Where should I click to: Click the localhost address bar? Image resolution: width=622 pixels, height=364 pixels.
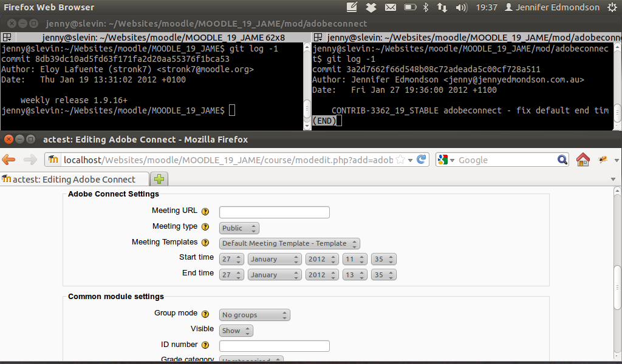coord(228,160)
